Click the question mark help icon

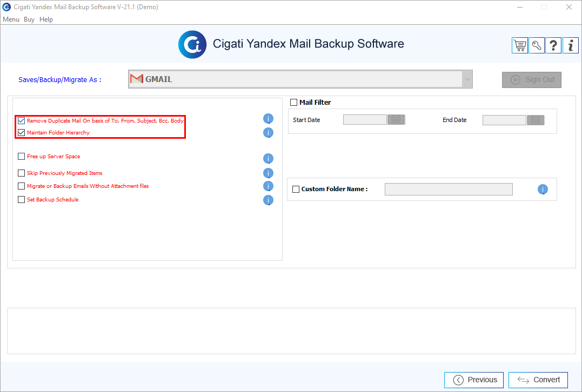(x=553, y=45)
